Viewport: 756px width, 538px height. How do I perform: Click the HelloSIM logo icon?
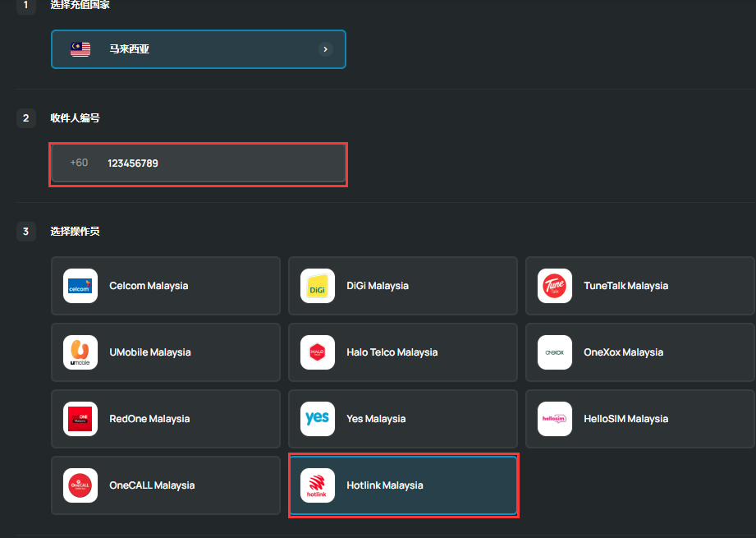pos(555,419)
